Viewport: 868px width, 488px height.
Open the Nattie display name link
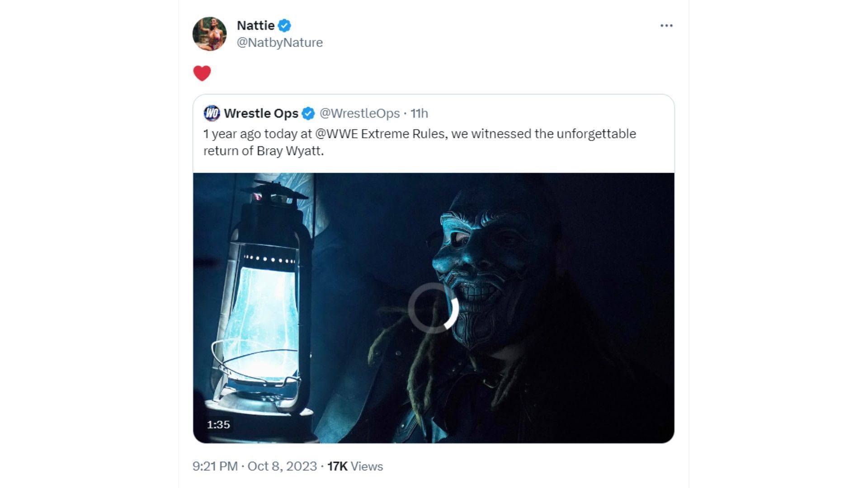pos(255,26)
